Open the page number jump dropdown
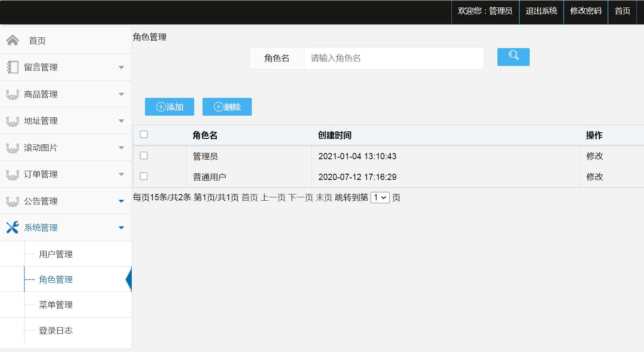644x352 pixels. click(380, 197)
